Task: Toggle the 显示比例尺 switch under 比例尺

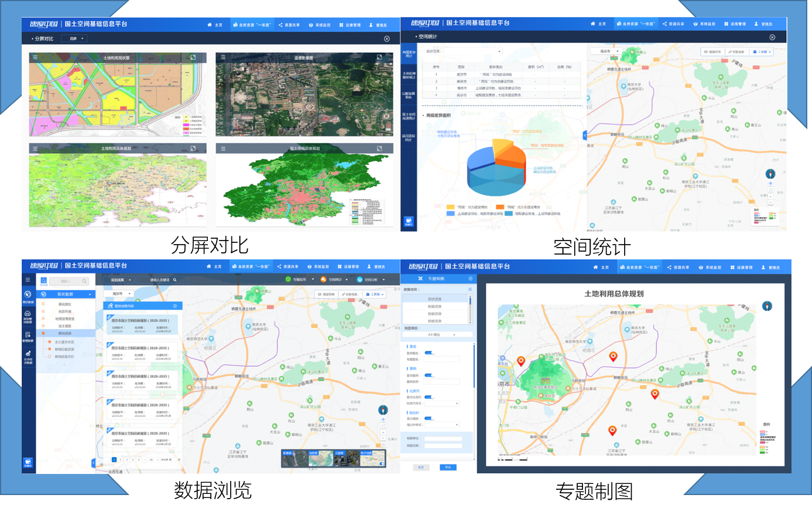Action: pos(429,397)
